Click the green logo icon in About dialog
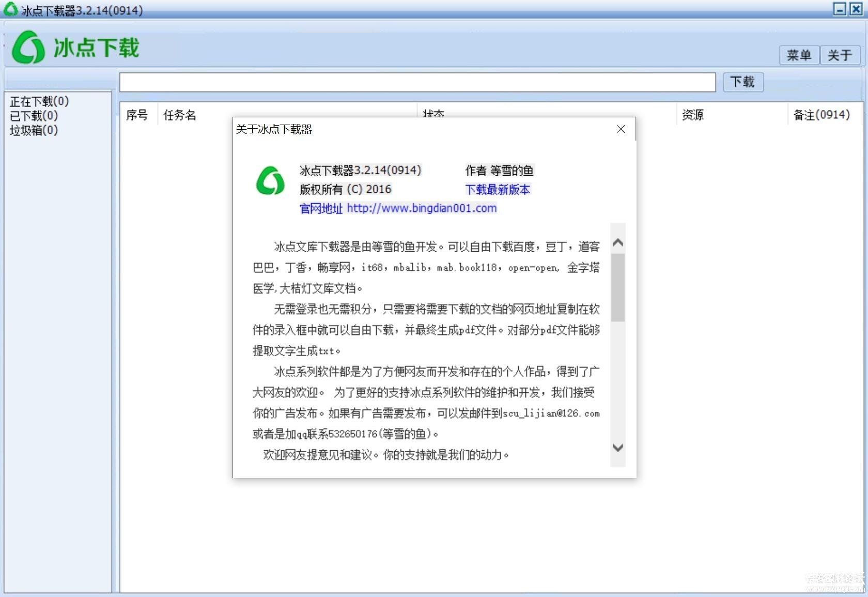 pyautogui.click(x=270, y=181)
